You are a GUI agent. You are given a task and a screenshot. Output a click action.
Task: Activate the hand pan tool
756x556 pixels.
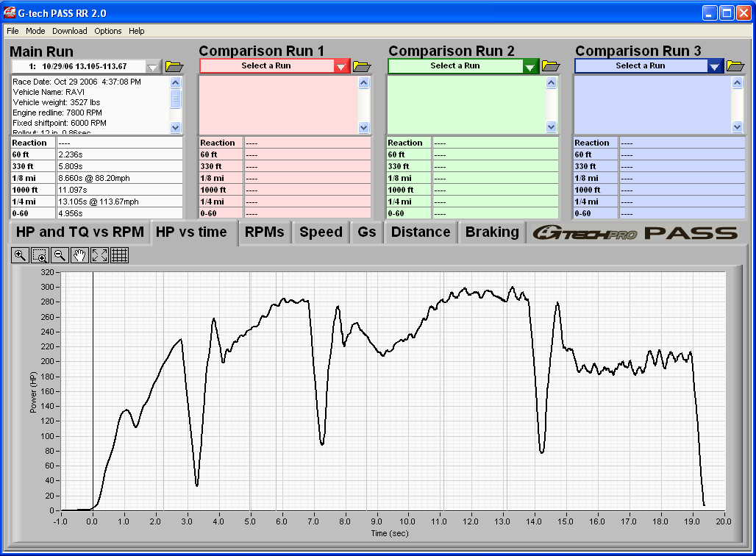pos(79,255)
